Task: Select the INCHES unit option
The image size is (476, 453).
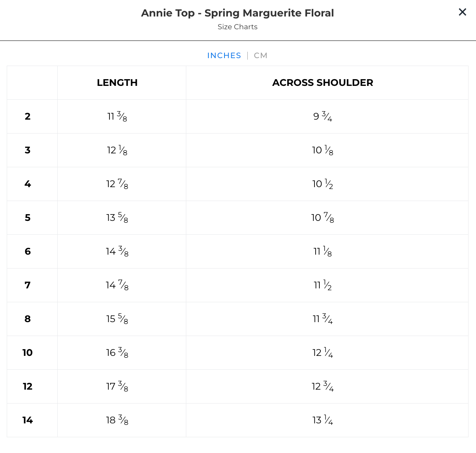Action: [224, 55]
